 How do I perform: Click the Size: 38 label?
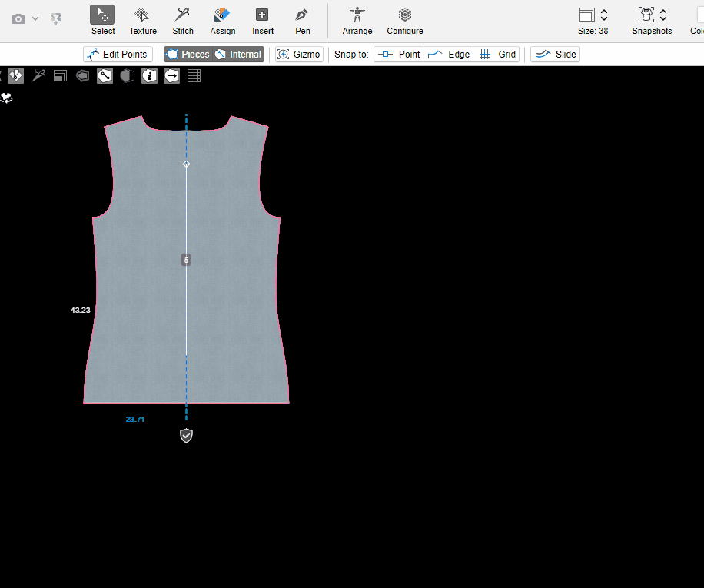click(x=593, y=31)
